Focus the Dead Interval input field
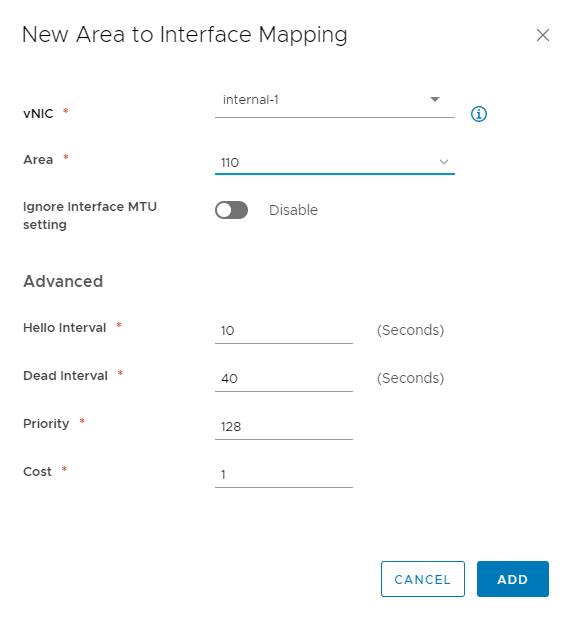 284,379
